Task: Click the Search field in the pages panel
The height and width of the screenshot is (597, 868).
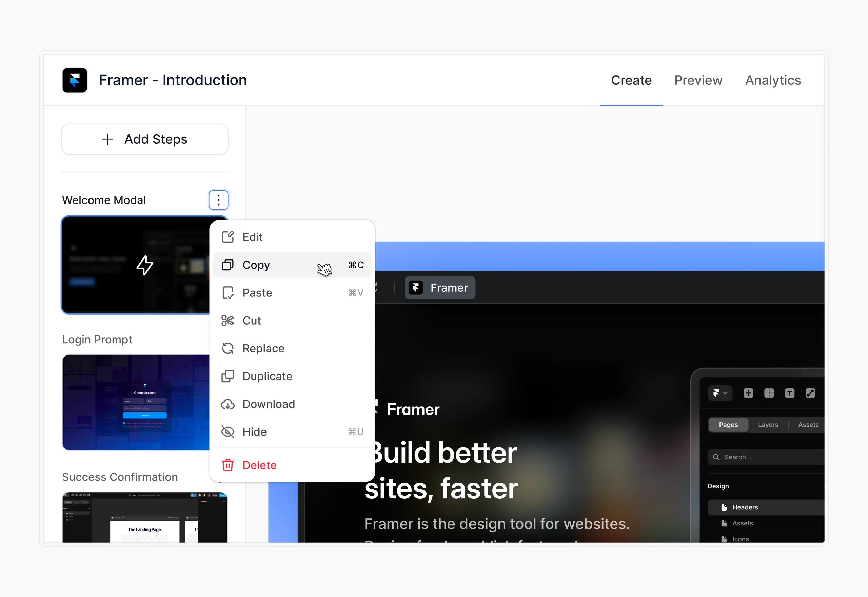Action: click(x=766, y=457)
